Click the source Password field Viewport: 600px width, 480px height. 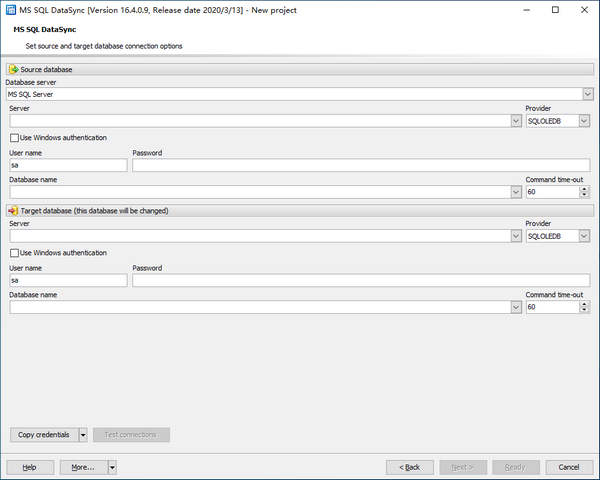coord(360,165)
